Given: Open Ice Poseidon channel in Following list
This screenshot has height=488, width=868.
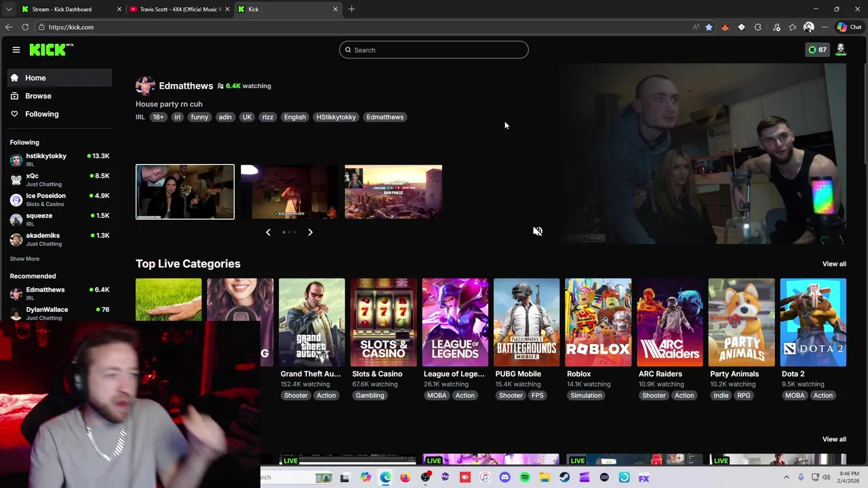Looking at the screenshot, I should [x=60, y=199].
